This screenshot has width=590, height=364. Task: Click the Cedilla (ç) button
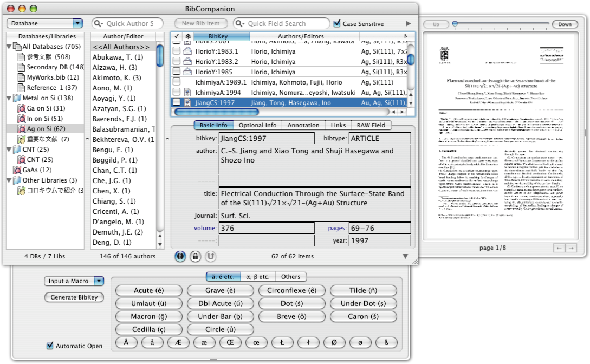(x=148, y=329)
